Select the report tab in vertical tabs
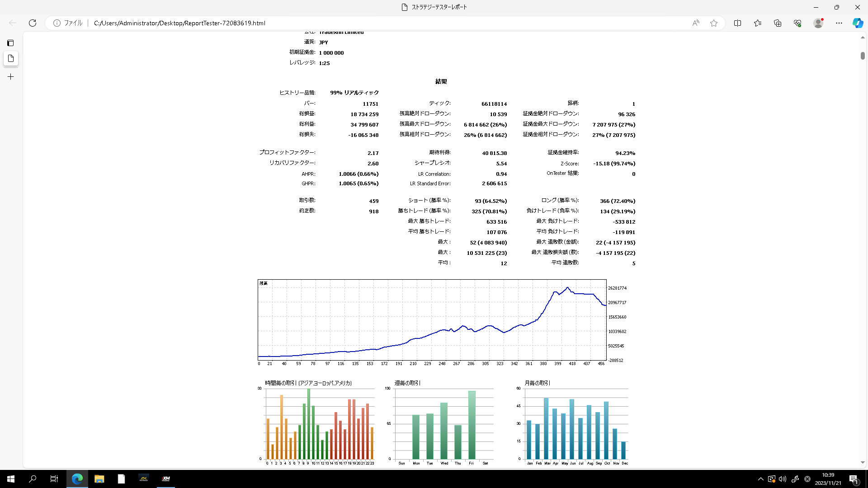Screen dimensions: 868x488 pyautogui.click(x=11, y=59)
